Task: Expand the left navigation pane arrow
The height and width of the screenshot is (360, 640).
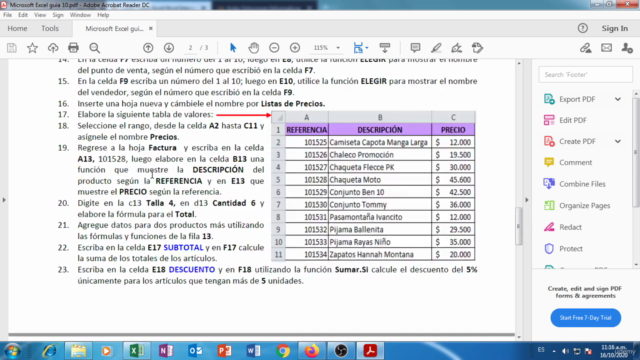Action: coord(4,200)
